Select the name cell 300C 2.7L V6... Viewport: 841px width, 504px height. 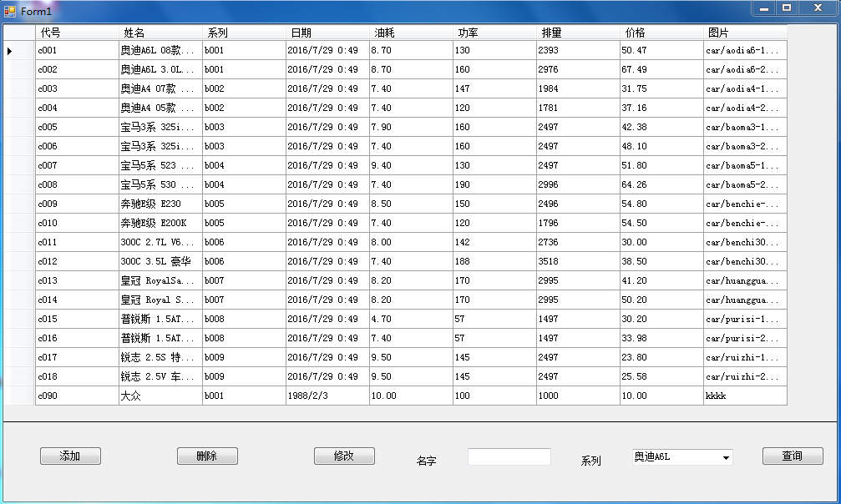161,242
